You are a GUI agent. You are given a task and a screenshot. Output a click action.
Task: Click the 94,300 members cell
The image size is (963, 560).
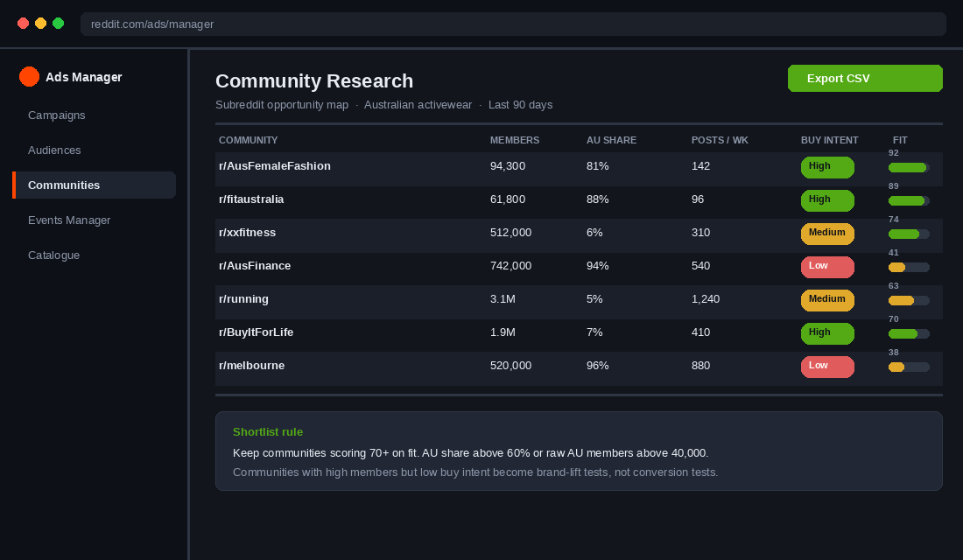coord(507,166)
